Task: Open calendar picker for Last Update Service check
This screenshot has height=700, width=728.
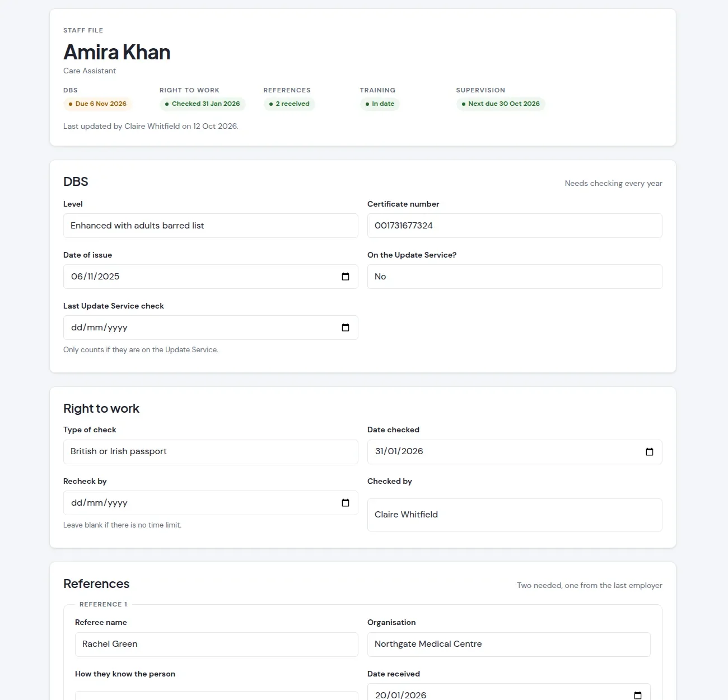Action: pos(346,328)
